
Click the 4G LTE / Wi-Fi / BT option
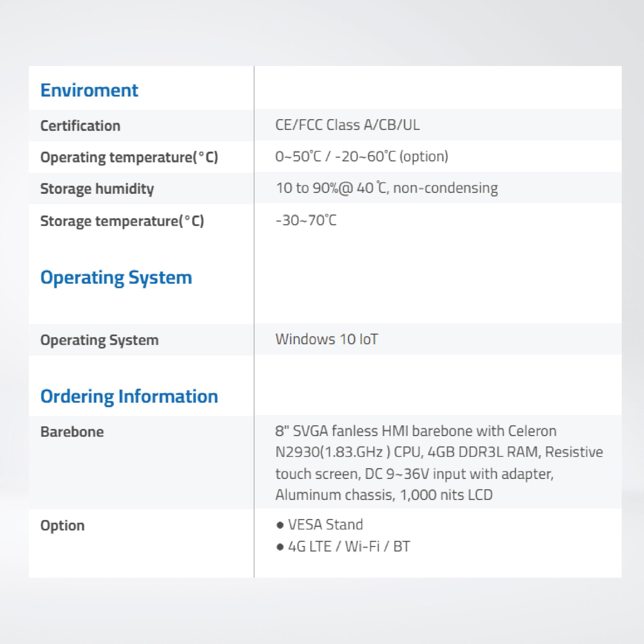[x=343, y=547]
